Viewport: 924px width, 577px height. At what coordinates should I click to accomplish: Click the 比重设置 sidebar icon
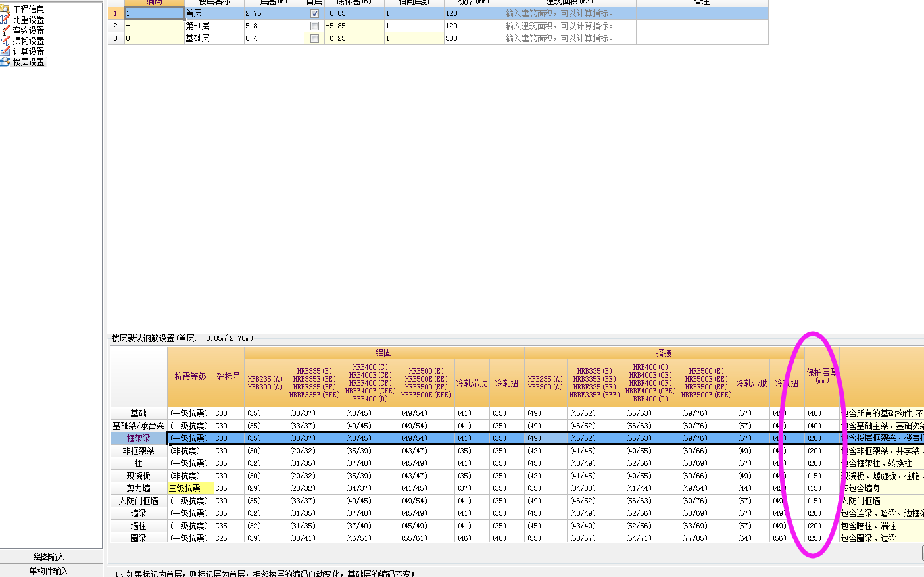click(x=5, y=20)
